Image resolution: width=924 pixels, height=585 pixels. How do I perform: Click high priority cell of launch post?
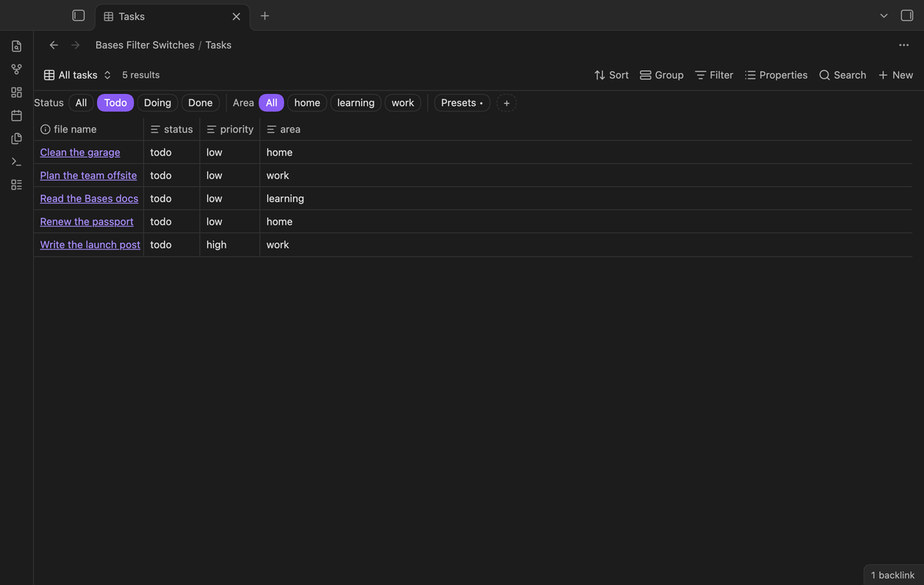pyautogui.click(x=229, y=245)
